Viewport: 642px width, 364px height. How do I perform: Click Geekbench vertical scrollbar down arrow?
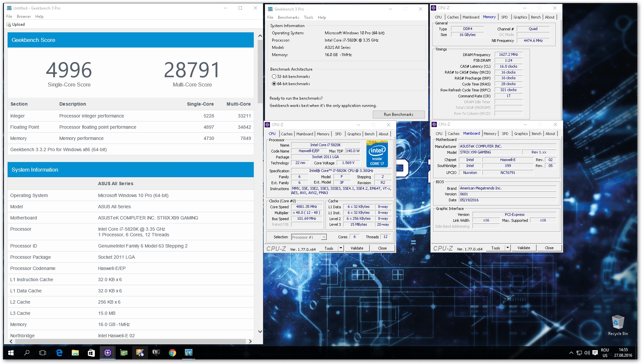click(260, 332)
